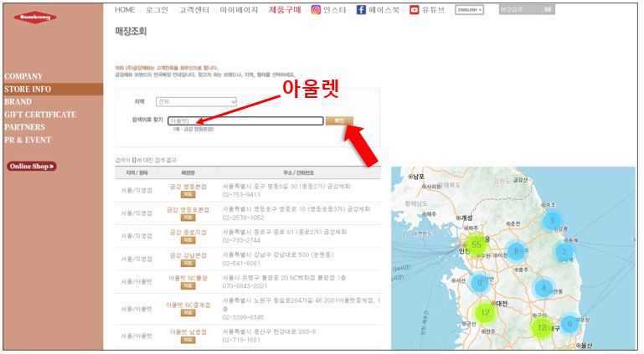The image size is (644, 354).
Task: Open store link 금강 명동본점
Action: click(188, 187)
